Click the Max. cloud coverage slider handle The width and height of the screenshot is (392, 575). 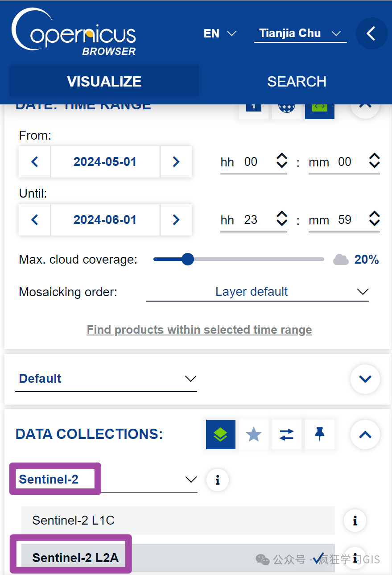pyautogui.click(x=188, y=259)
